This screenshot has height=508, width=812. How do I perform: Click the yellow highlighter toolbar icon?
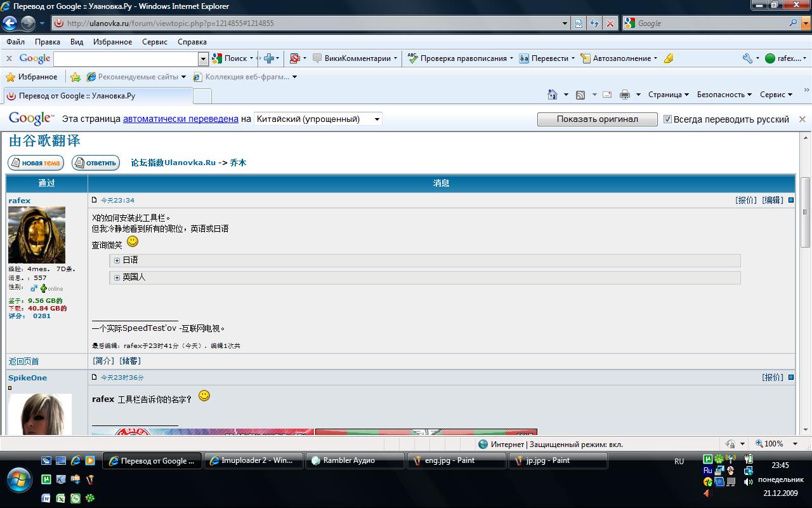pos(669,58)
